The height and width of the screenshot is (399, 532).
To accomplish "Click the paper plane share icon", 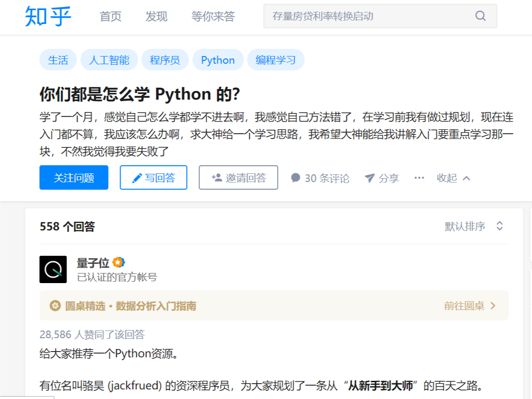I will [x=369, y=178].
